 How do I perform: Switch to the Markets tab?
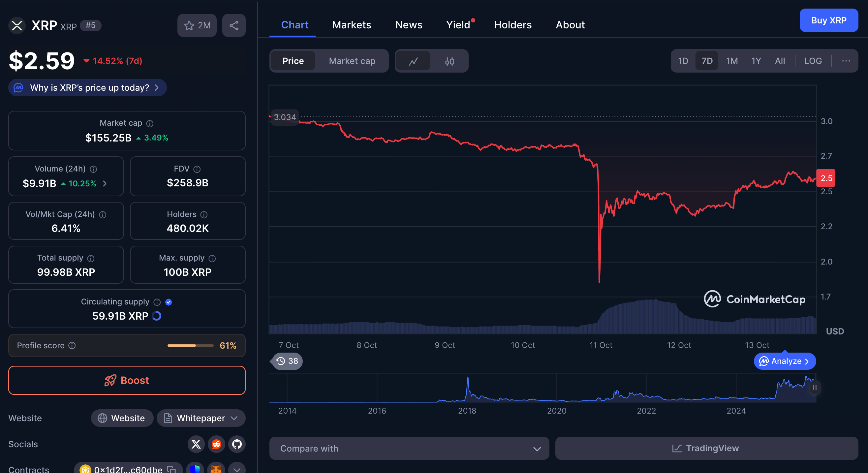pos(352,25)
